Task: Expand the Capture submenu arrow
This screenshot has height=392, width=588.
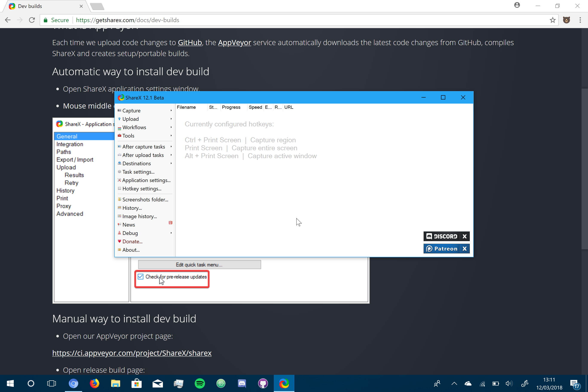Action: click(171, 110)
